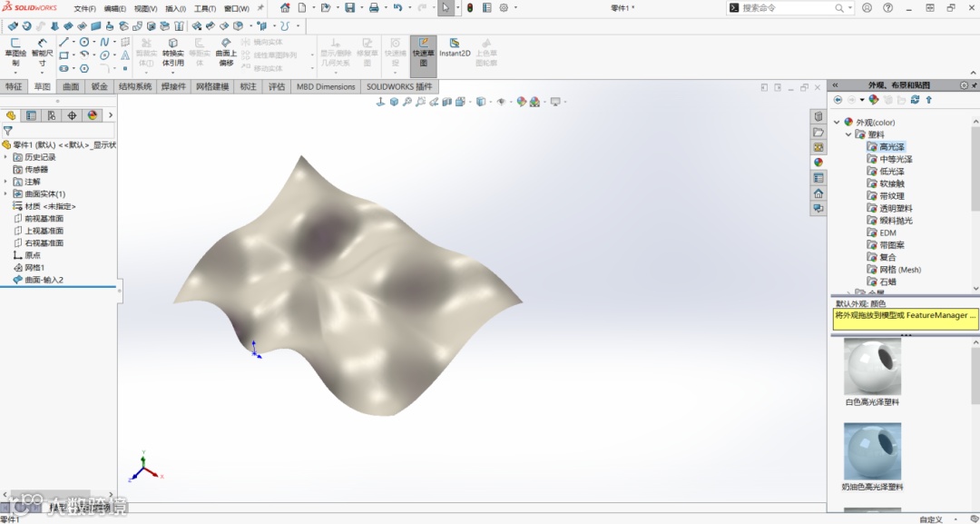980x524 pixels.
Task: Open the ConfigurationManager tab icon
Action: (x=51, y=115)
